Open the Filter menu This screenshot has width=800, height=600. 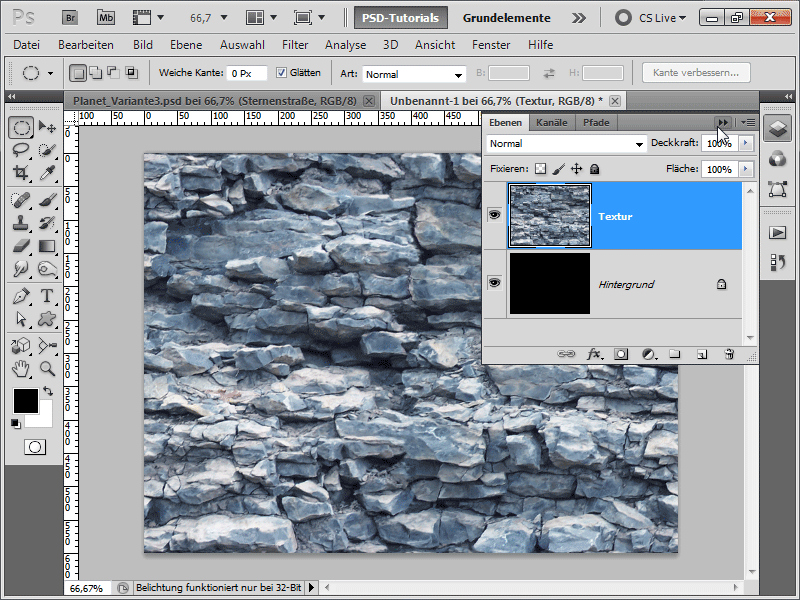tap(295, 45)
